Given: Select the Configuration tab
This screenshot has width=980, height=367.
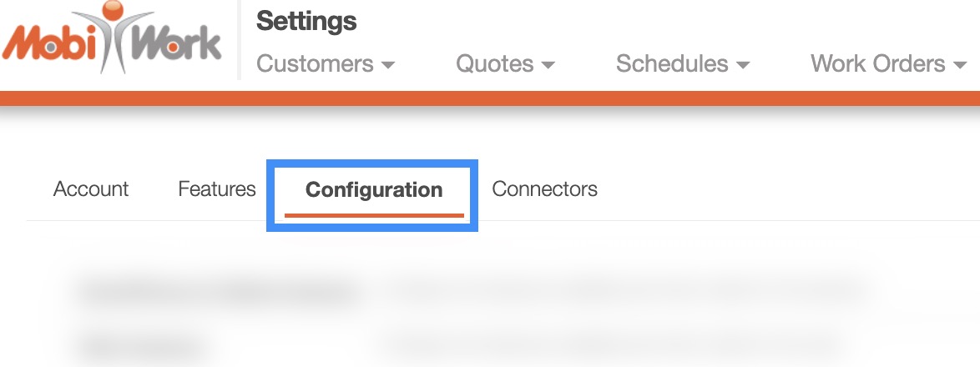Looking at the screenshot, I should pos(374,190).
